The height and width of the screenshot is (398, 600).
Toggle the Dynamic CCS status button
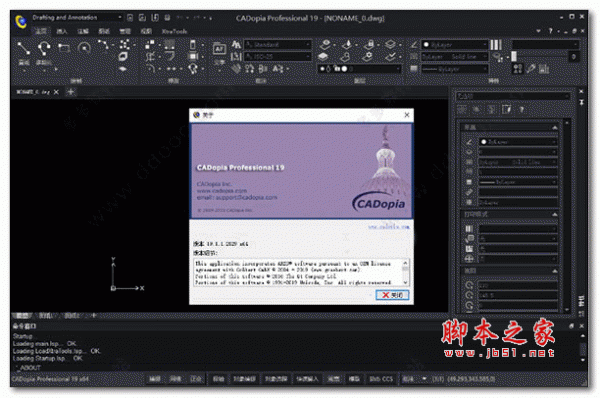click(x=381, y=379)
